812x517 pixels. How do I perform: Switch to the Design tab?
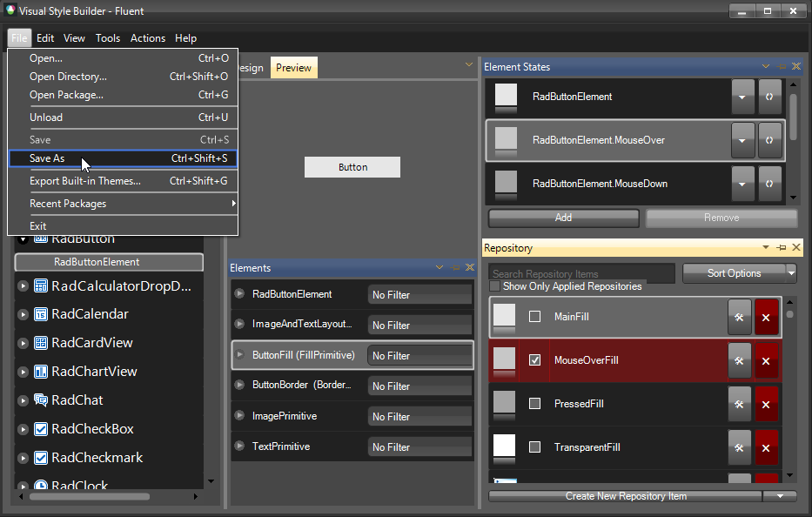(251, 67)
